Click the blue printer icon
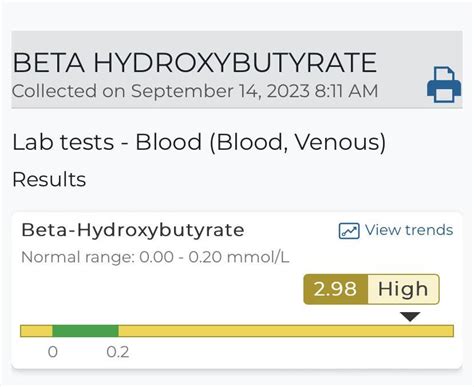 (444, 85)
